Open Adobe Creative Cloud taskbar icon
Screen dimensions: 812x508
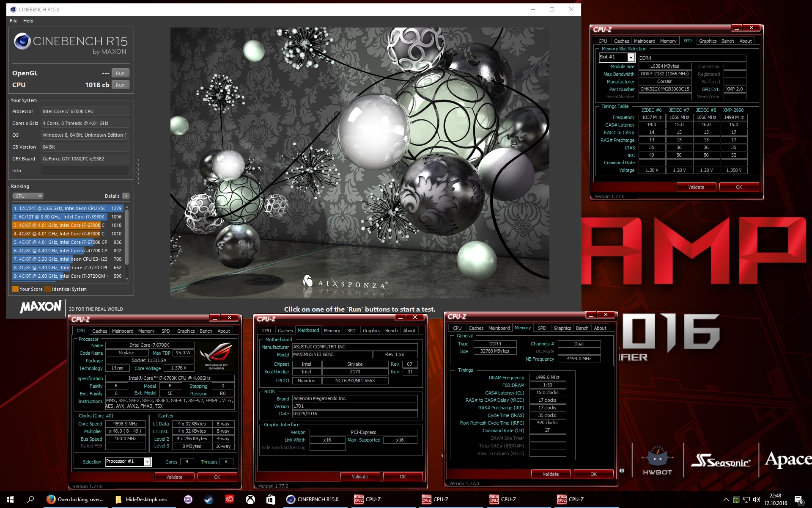230,500
